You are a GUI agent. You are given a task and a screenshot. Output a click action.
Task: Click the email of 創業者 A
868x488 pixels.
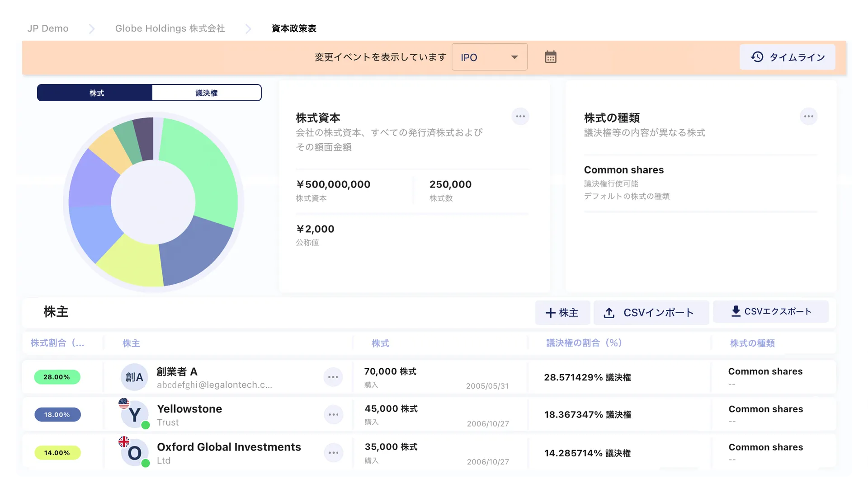coord(215,385)
